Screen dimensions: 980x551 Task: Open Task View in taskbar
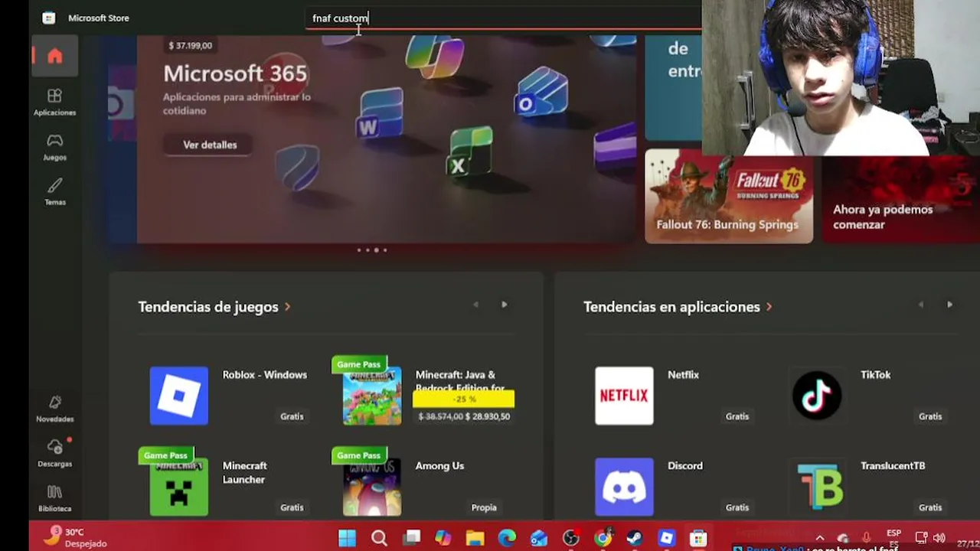(x=412, y=538)
